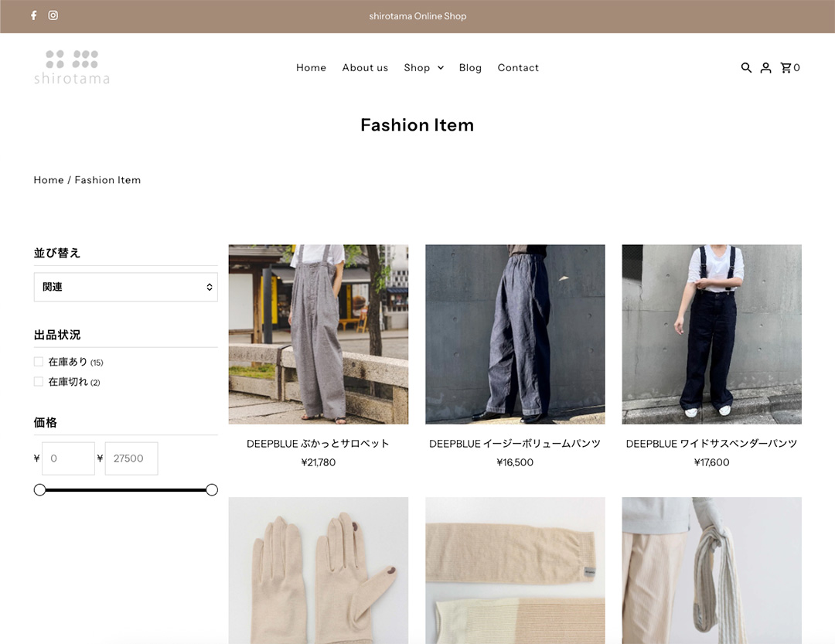Check the 在庫切れ filter checkbox
835x644 pixels.
pos(39,382)
